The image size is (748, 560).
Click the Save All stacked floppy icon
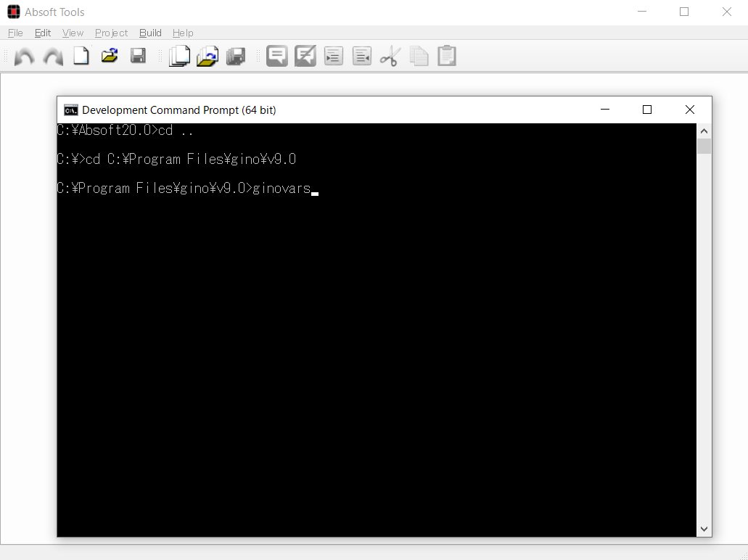(x=236, y=57)
